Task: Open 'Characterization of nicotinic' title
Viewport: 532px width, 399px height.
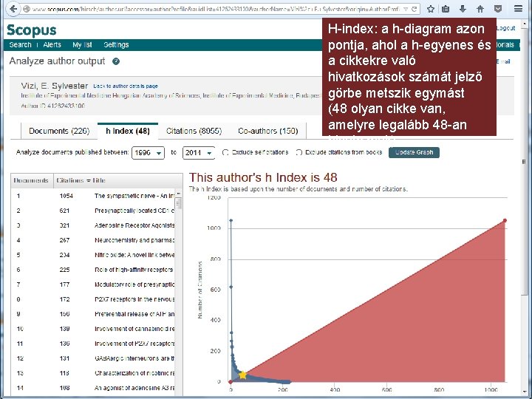Action: [134, 373]
